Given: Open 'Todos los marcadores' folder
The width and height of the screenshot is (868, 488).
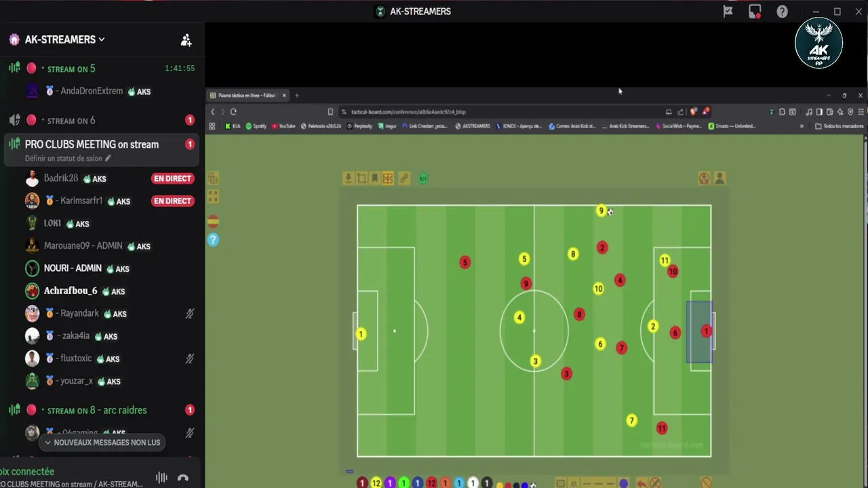Looking at the screenshot, I should tap(840, 126).
